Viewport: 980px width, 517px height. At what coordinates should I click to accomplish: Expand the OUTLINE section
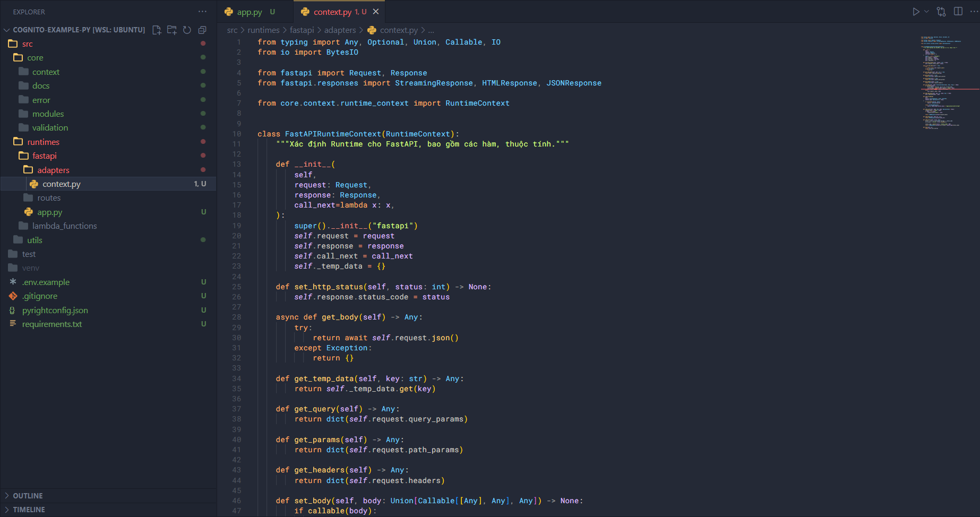tap(28, 496)
